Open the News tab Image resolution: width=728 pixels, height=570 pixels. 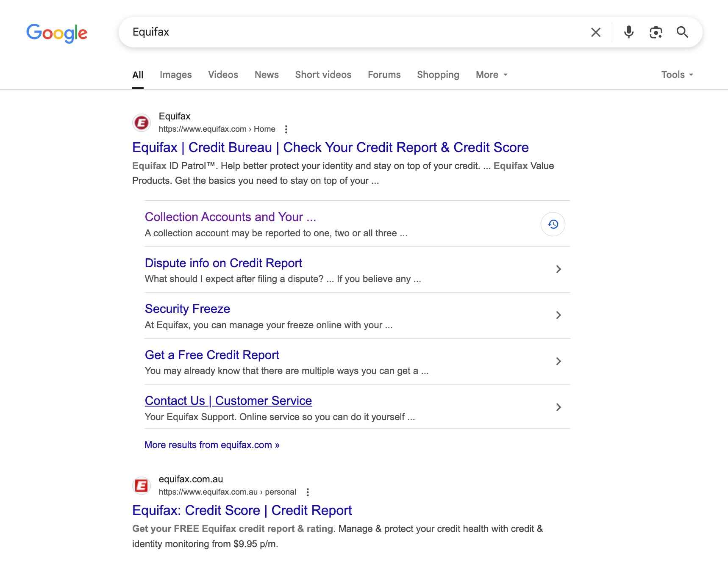pyautogui.click(x=267, y=75)
